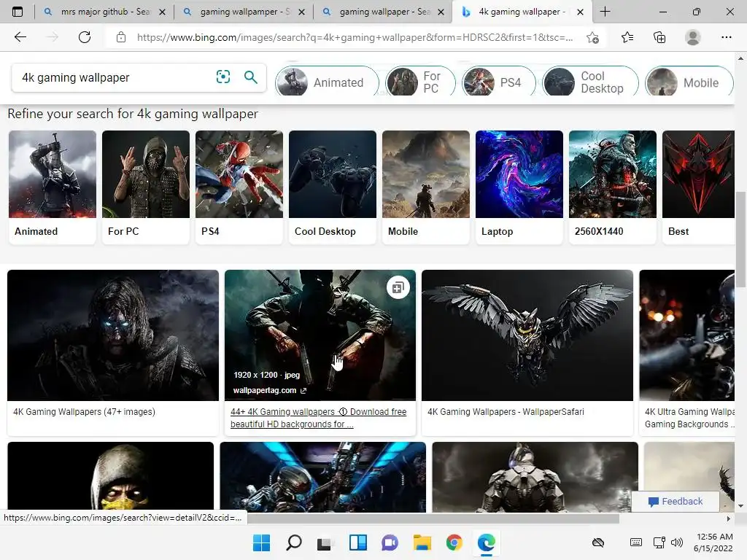Open Edge settings and more menu
Screen dimensions: 747x560
click(726, 37)
